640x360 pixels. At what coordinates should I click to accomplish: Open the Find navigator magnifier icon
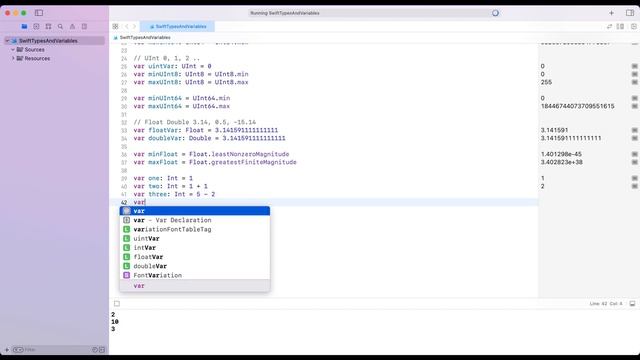(60, 27)
